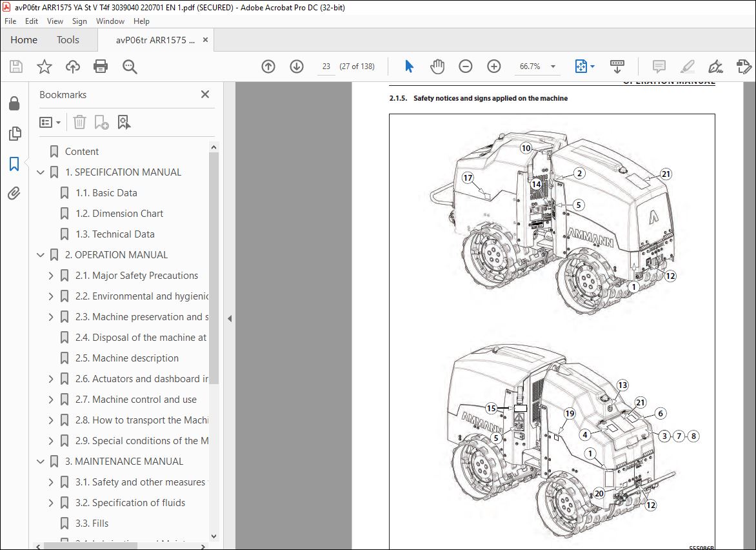Open the page thumbnails panel
Viewport: 756px width, 550px height.
point(14,134)
